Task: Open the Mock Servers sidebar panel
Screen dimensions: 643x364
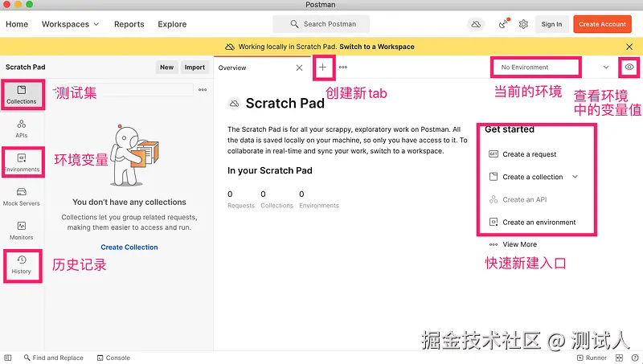Action: [x=22, y=197]
